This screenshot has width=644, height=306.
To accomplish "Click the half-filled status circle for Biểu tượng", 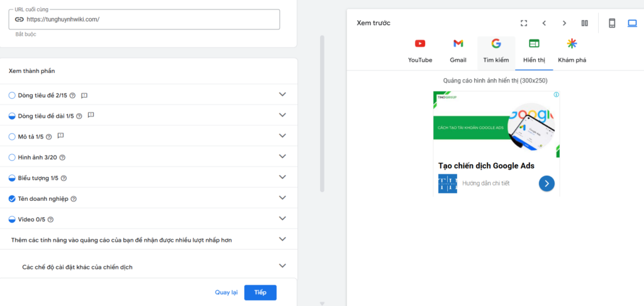I will pos(12,179).
